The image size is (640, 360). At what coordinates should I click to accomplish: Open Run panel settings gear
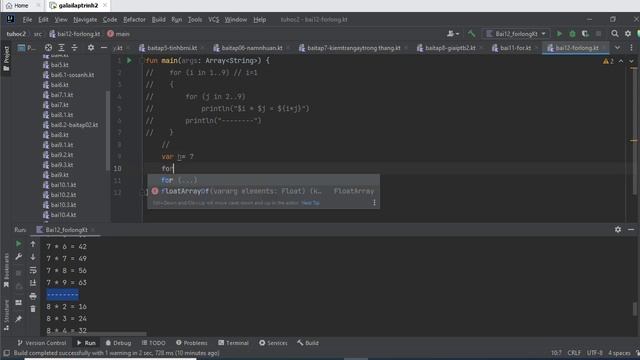pos(618,230)
